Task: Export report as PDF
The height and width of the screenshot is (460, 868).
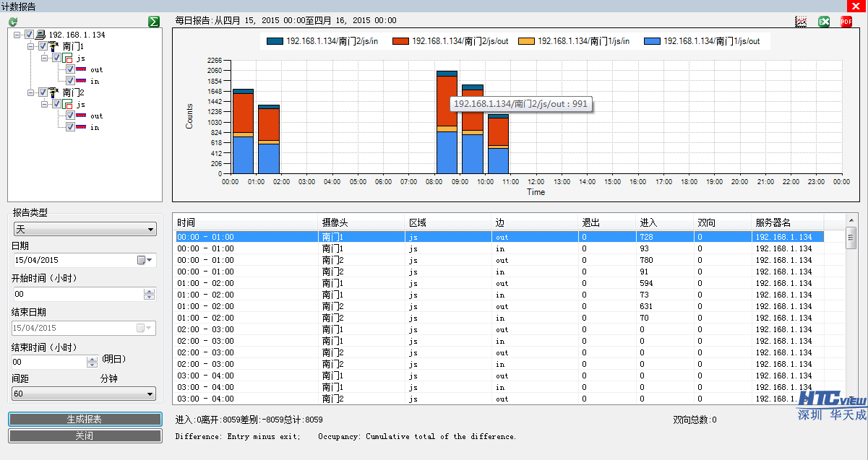Action: (846, 22)
